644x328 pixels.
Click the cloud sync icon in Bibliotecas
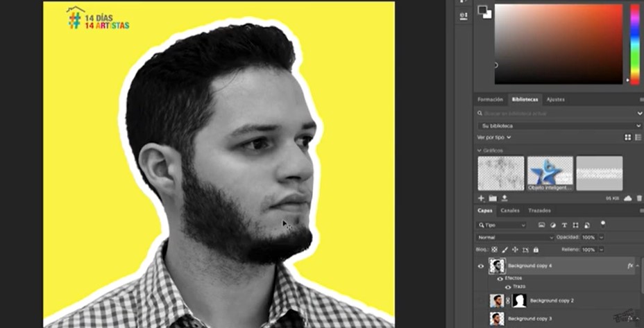[627, 198]
